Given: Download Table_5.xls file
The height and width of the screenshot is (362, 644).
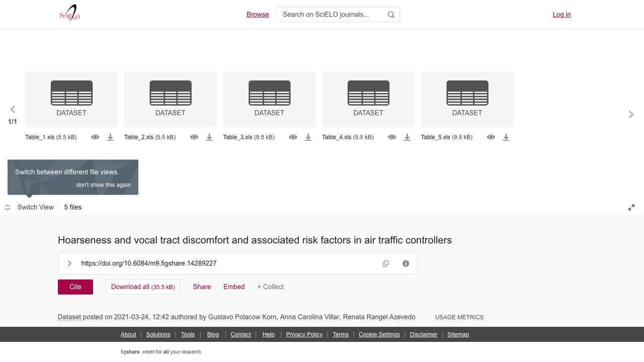Looking at the screenshot, I should [x=506, y=137].
